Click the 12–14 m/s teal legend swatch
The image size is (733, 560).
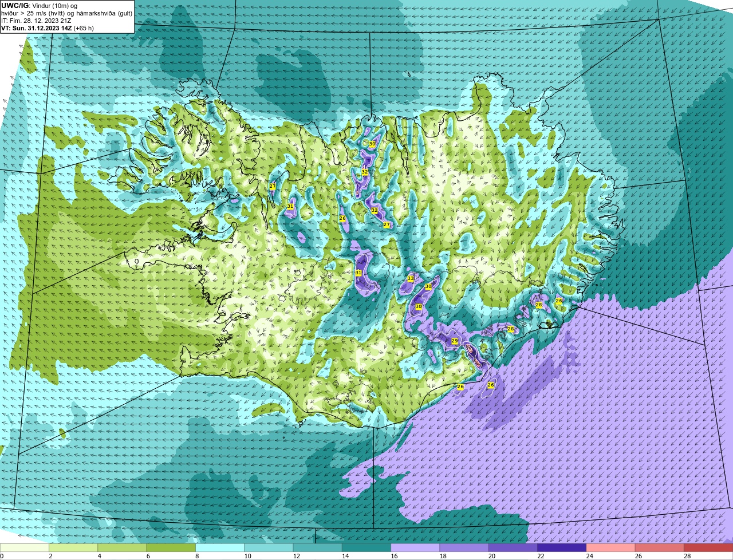click(x=318, y=548)
